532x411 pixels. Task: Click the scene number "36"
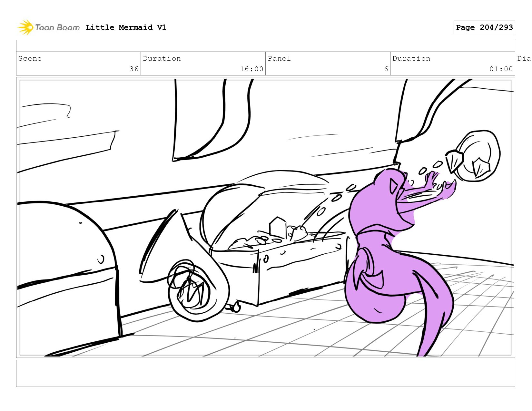[134, 69]
